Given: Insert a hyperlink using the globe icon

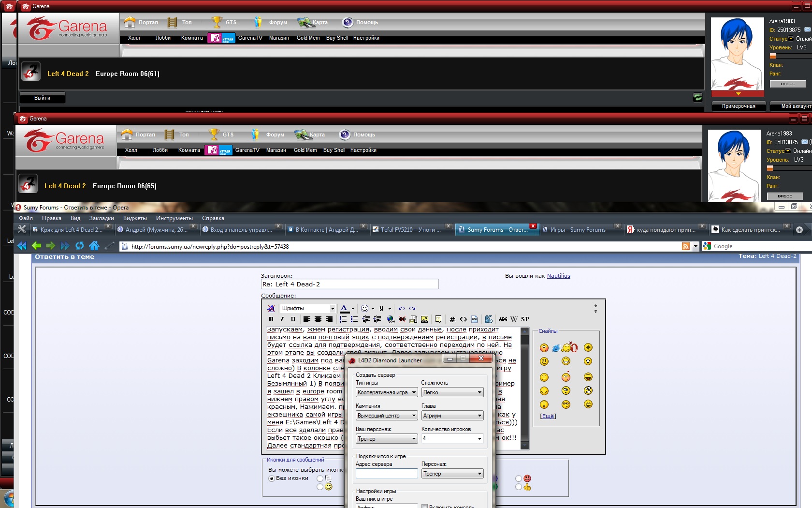Looking at the screenshot, I should pyautogui.click(x=391, y=319).
